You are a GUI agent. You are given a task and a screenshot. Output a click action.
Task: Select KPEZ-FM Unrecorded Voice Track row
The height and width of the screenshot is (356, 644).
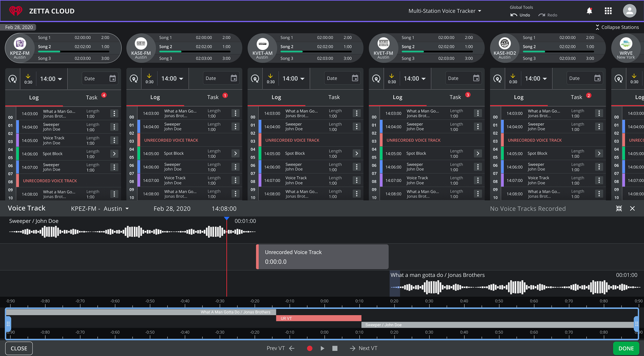point(68,181)
